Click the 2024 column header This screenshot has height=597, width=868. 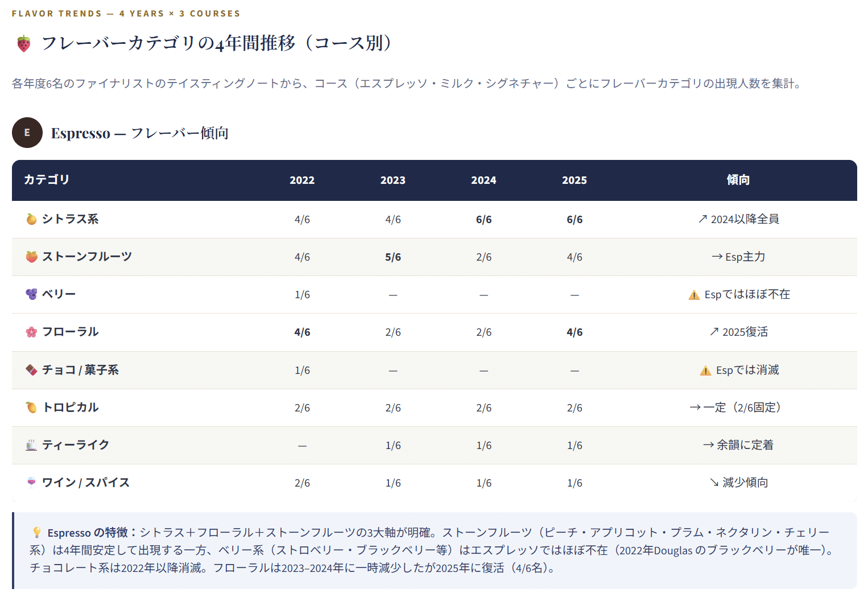point(483,180)
